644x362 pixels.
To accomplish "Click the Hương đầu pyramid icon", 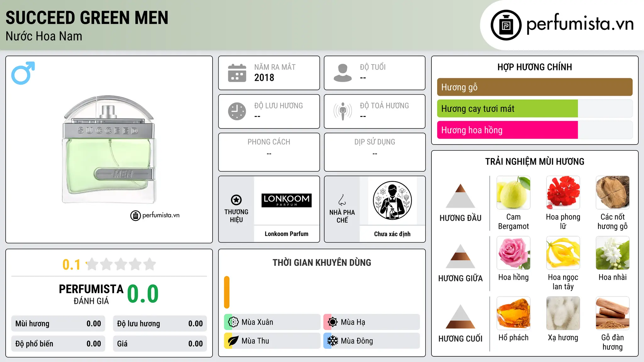I will (460, 196).
